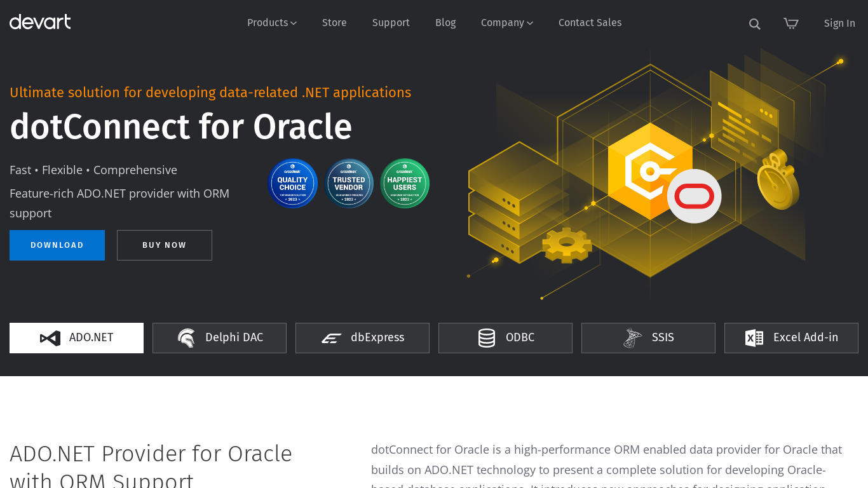Click the SSIS product icon
Viewport: 868px width, 488px height.
tap(632, 338)
